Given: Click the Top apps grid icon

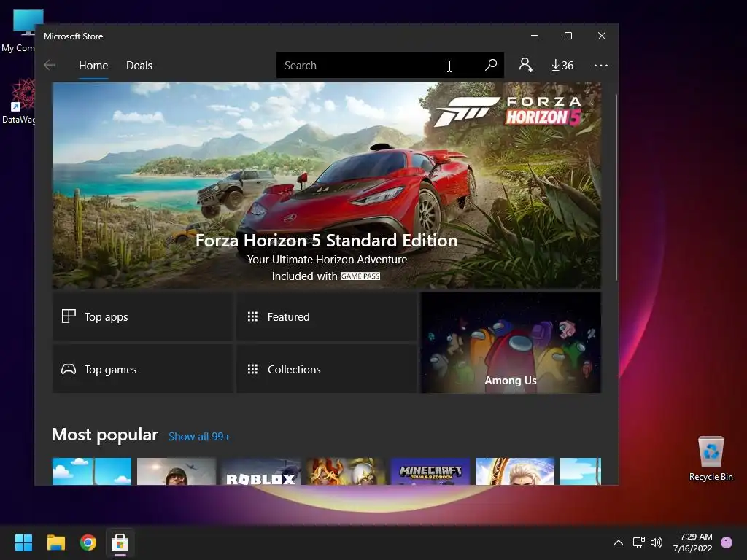Looking at the screenshot, I should pos(69,316).
